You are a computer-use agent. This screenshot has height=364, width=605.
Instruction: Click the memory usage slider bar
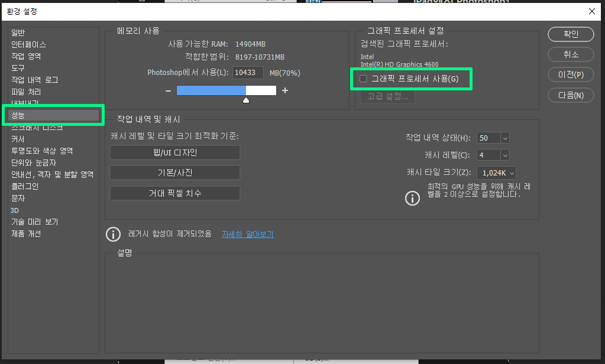click(x=227, y=90)
